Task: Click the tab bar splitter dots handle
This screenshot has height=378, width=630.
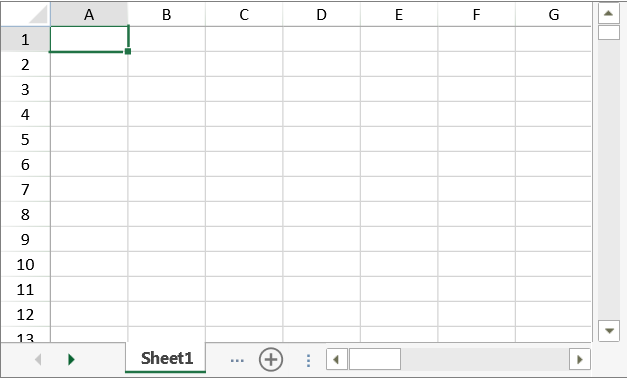Action: [x=308, y=360]
